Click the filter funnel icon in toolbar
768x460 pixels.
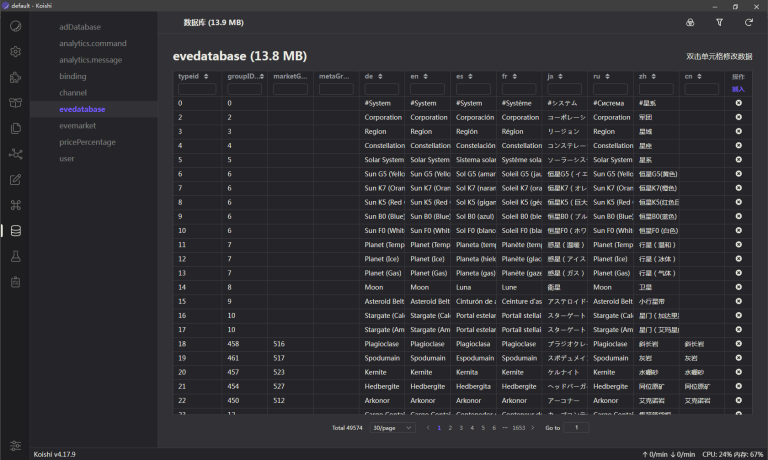coord(719,22)
